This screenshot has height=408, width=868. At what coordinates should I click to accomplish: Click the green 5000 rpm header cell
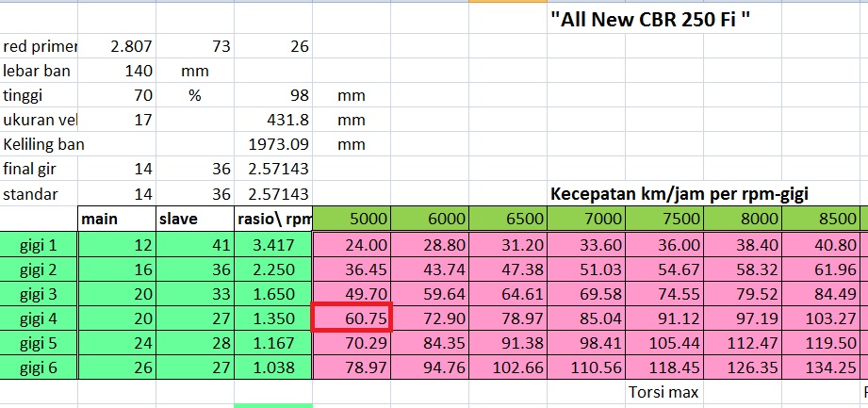click(x=352, y=219)
